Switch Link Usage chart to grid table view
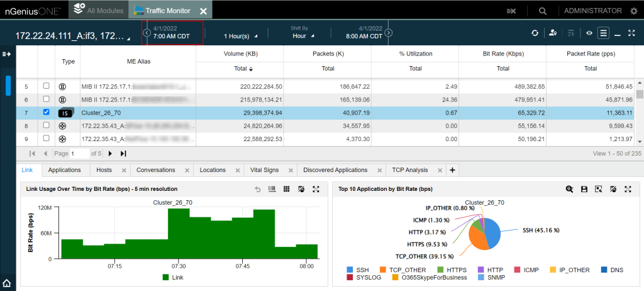This screenshot has height=291, width=644. 287,189
